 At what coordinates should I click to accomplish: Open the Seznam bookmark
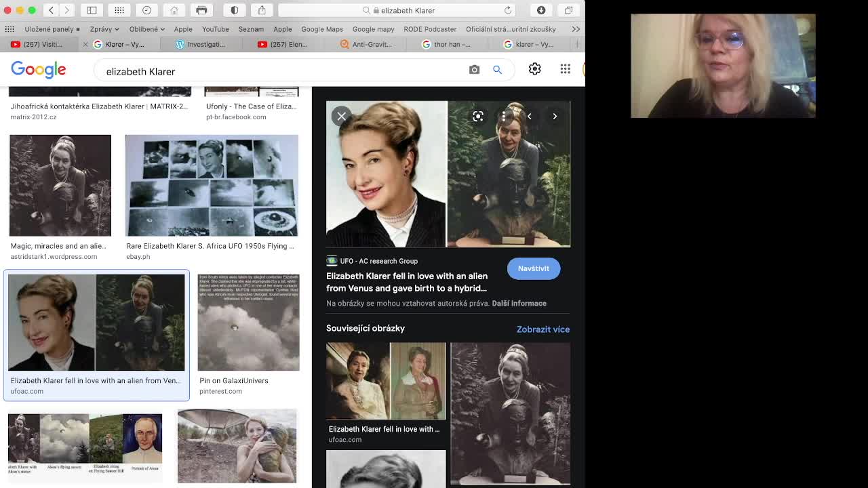tap(251, 29)
